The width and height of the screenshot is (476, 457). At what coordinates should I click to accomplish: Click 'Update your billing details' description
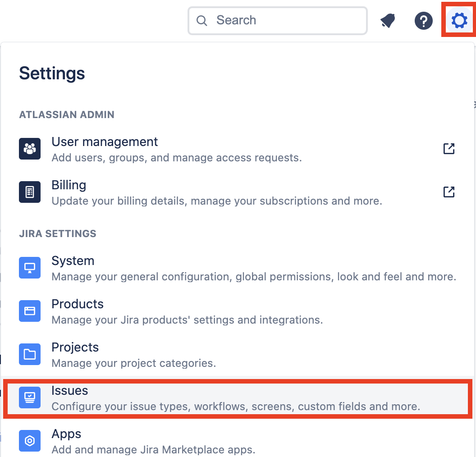click(x=217, y=201)
